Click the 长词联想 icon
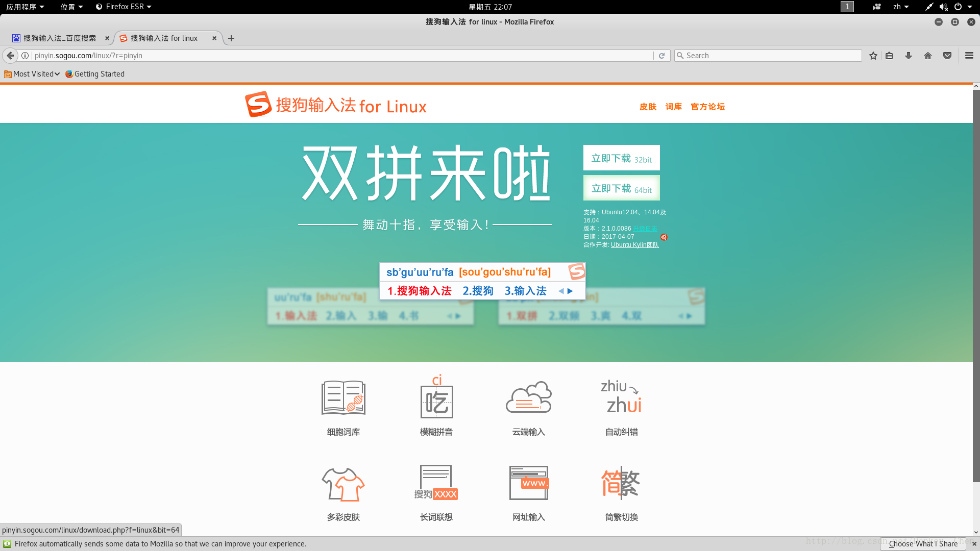Image resolution: width=980 pixels, height=551 pixels. pyautogui.click(x=436, y=482)
